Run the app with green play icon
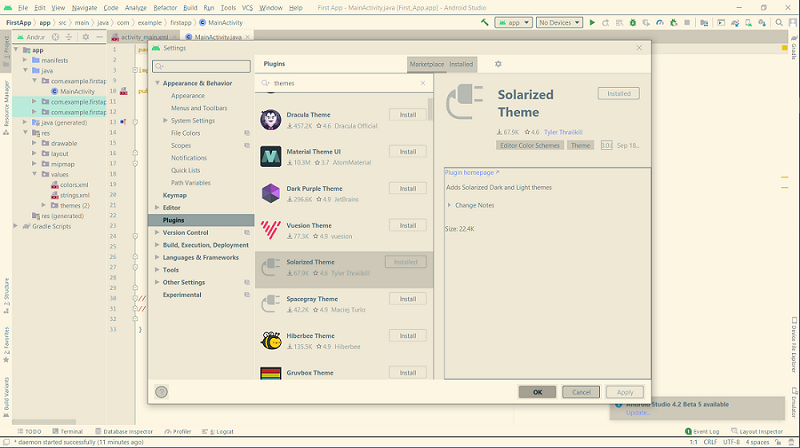This screenshot has width=800, height=448. point(592,22)
